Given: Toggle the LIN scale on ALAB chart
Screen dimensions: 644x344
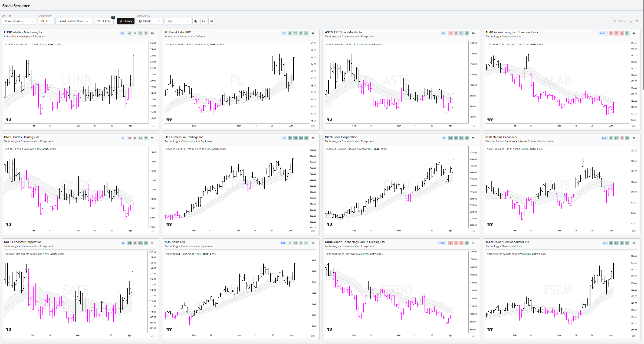Looking at the screenshot, I should 634,126.
